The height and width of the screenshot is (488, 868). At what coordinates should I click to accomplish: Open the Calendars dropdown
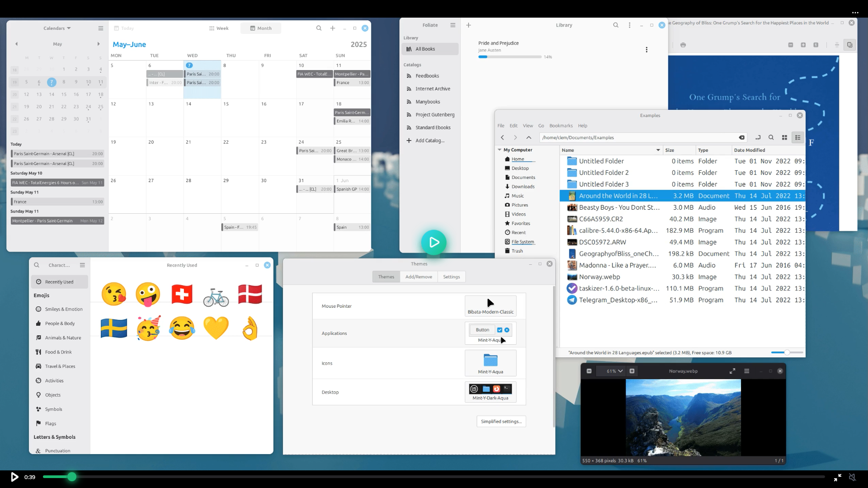point(57,28)
